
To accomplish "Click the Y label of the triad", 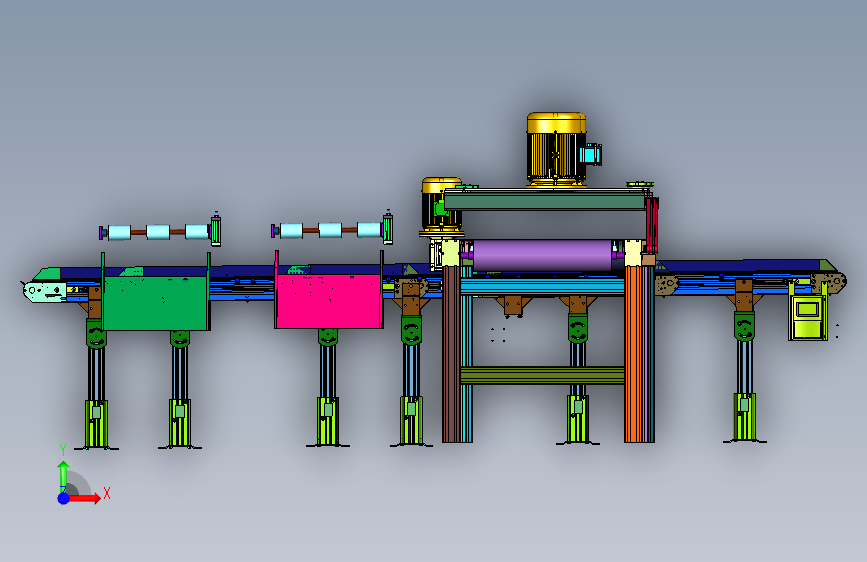I will point(63,450).
